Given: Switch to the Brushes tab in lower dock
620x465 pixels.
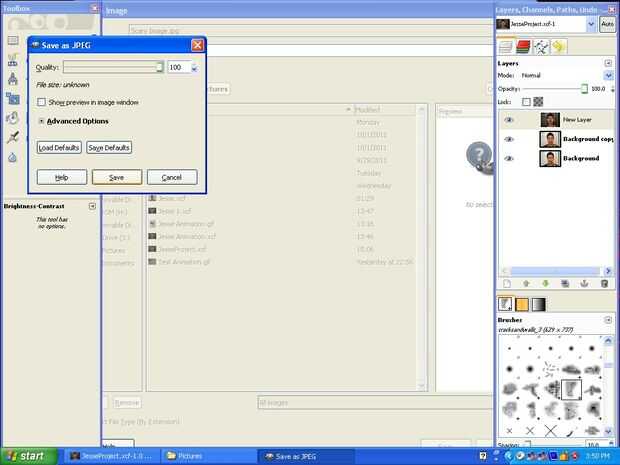Looking at the screenshot, I should [x=505, y=304].
